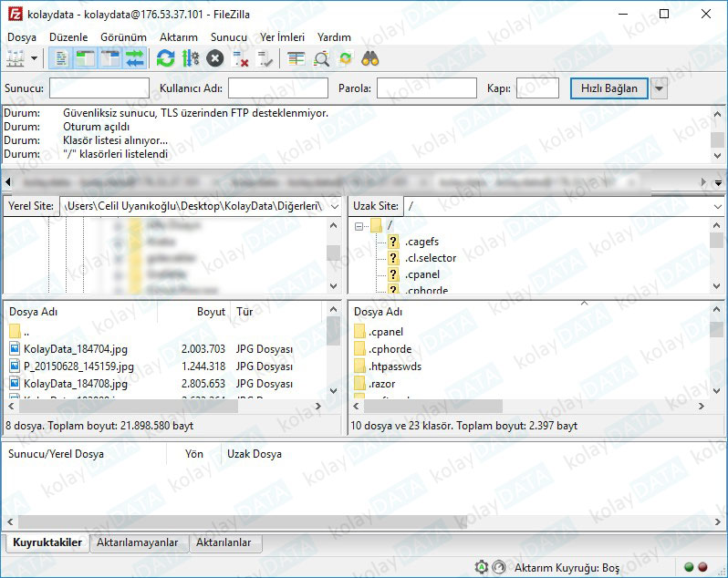Click the remote file list horizontal scrollbar
Screen dimensions: 728x578
point(432,407)
